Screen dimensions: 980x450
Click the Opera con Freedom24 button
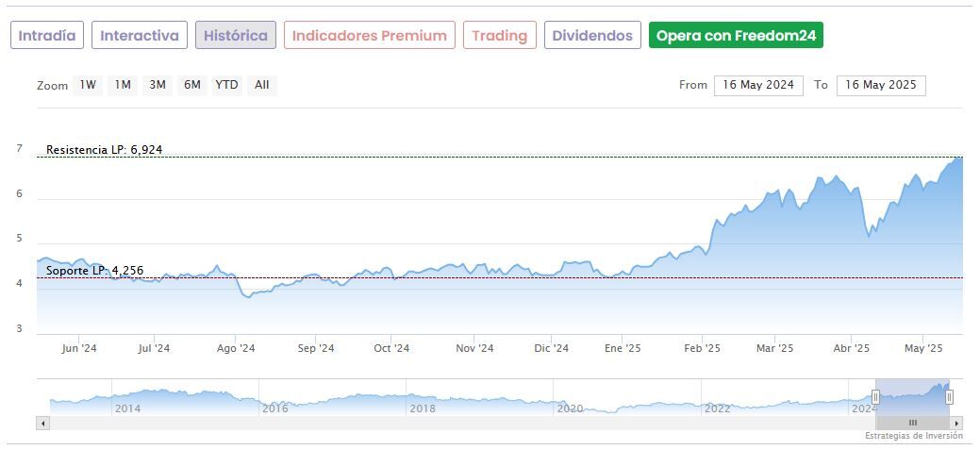tap(736, 36)
